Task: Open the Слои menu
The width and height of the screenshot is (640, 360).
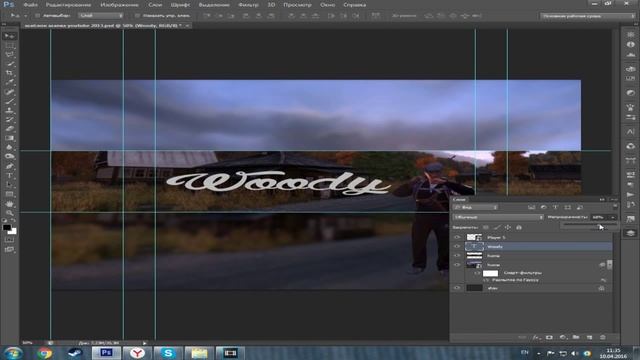Action: [155, 5]
